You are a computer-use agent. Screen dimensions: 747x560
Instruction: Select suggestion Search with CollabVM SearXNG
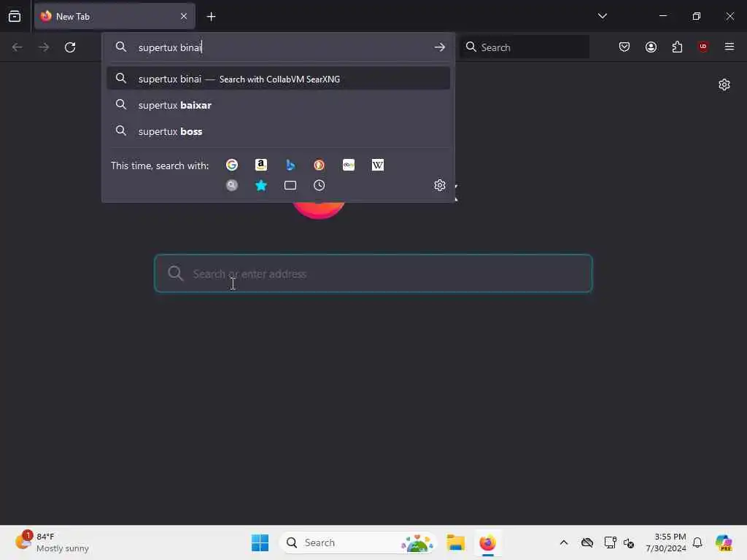coord(279,79)
